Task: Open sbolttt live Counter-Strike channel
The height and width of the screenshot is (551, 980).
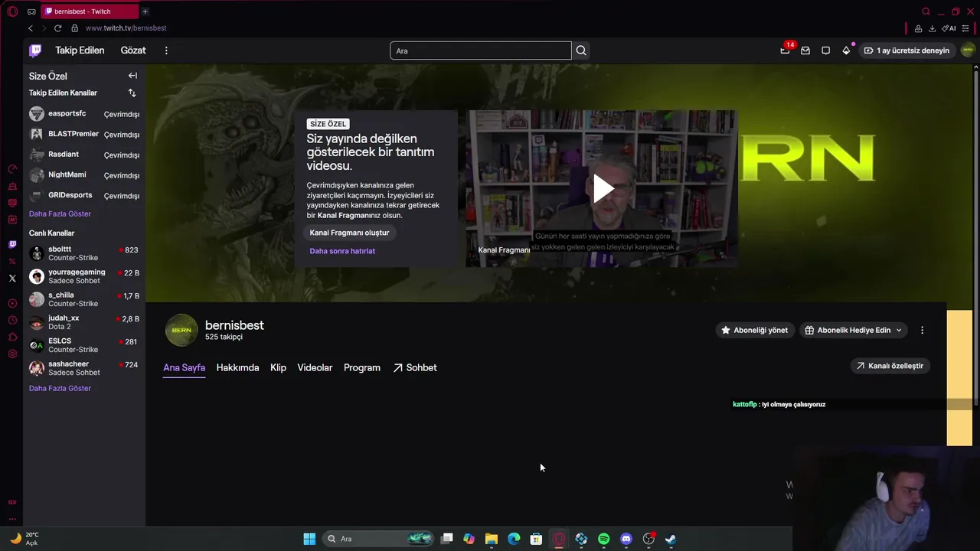Action: click(x=84, y=253)
